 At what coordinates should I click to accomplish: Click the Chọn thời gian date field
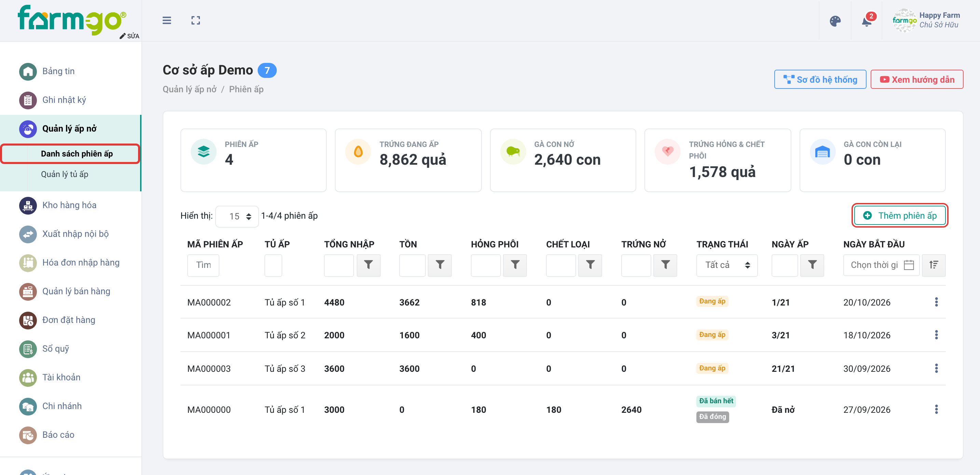pyautogui.click(x=881, y=265)
